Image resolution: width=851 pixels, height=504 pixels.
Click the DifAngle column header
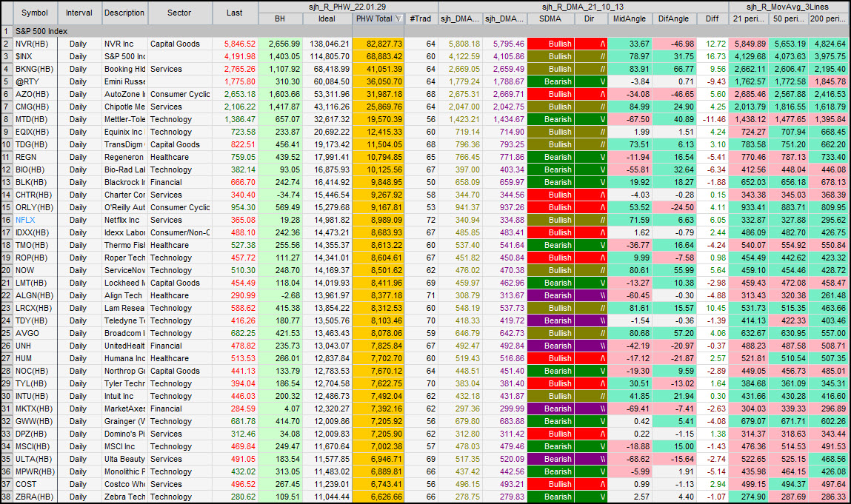[x=673, y=19]
